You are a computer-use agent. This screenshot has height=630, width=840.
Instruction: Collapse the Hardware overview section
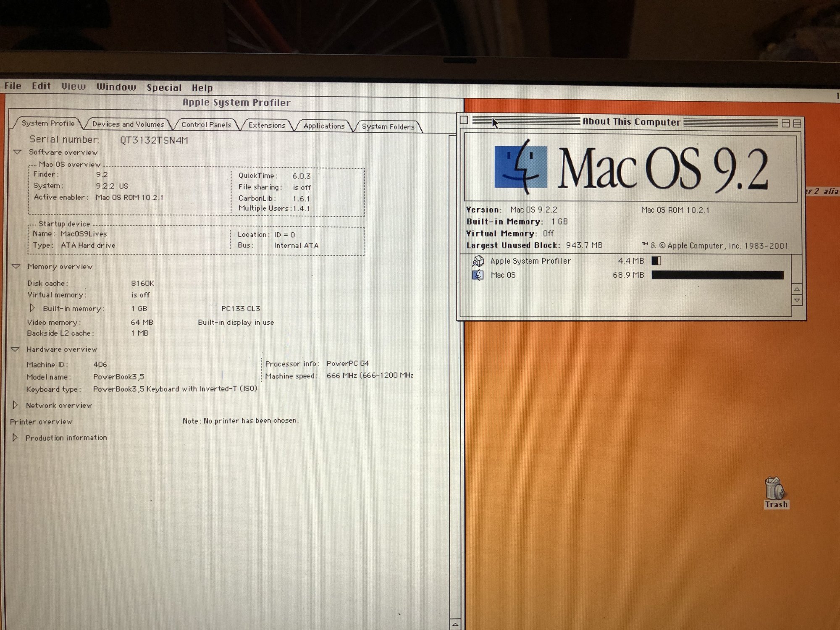point(16,349)
